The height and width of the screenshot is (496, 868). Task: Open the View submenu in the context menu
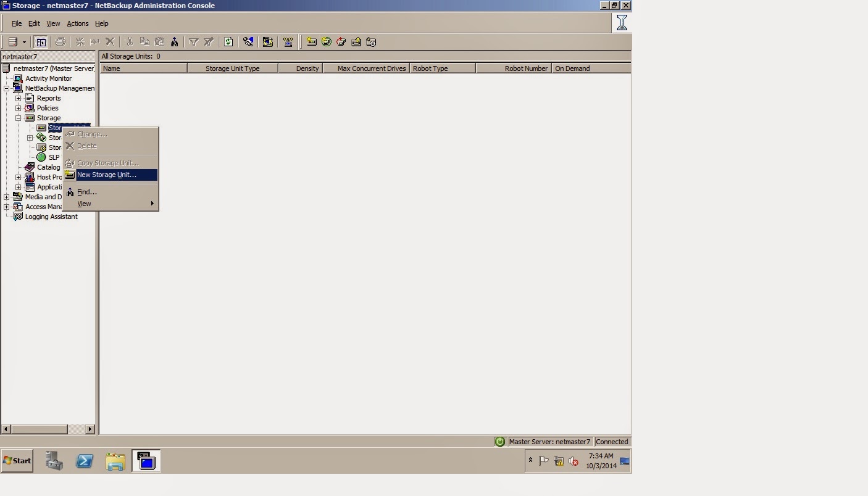[84, 204]
